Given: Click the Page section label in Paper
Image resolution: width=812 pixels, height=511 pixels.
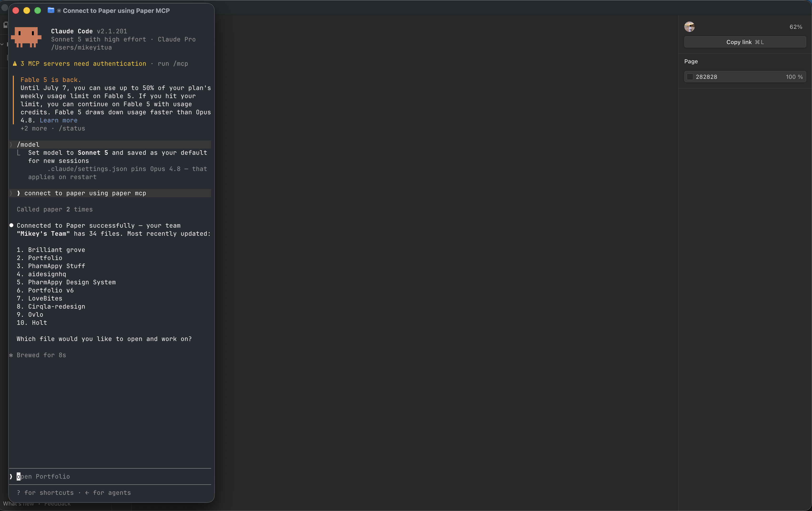Looking at the screenshot, I should click(x=691, y=61).
